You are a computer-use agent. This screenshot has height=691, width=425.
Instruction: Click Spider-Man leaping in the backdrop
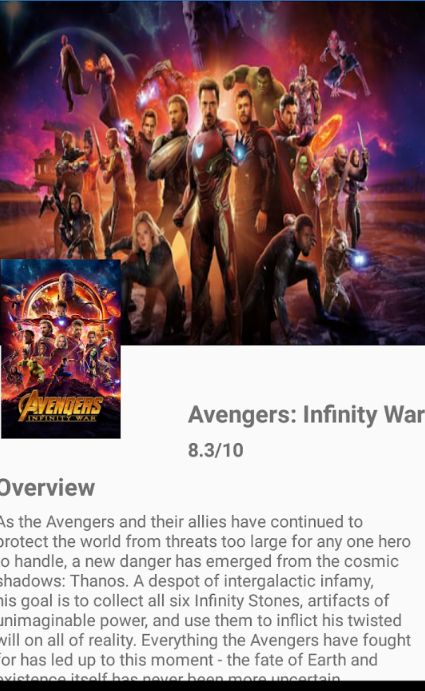click(x=345, y=65)
